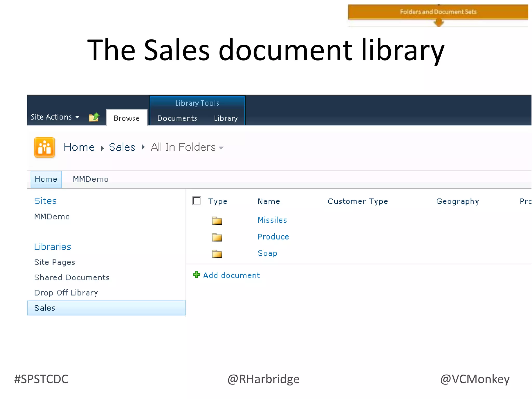
Task: Expand the All In Folders view dropdown
Action: tap(221, 148)
